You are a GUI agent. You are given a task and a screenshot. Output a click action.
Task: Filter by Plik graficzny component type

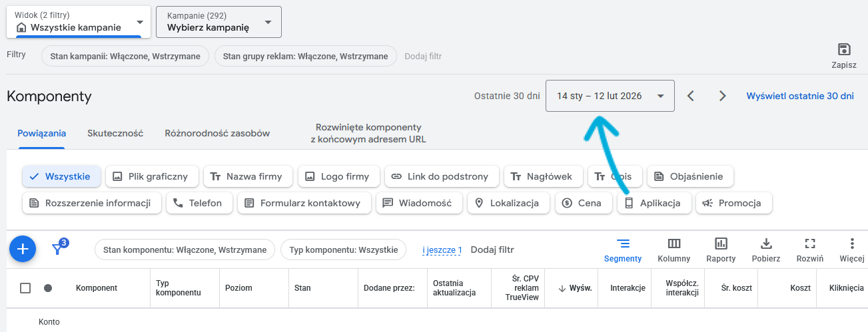pyautogui.click(x=152, y=176)
